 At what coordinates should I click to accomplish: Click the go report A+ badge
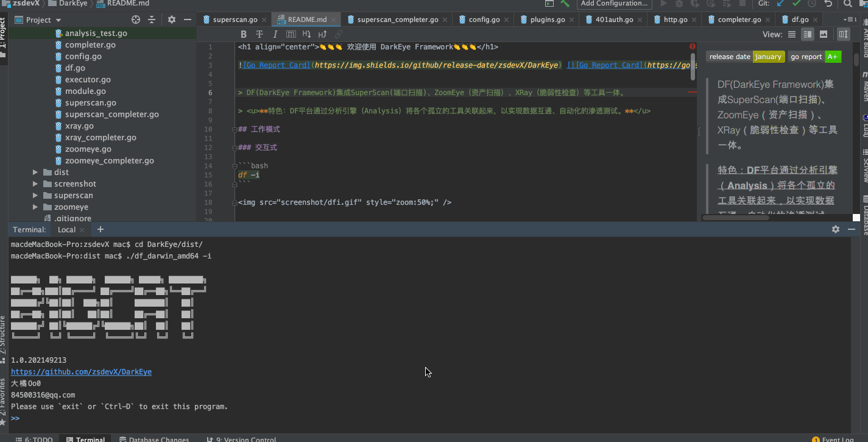pyautogui.click(x=814, y=57)
